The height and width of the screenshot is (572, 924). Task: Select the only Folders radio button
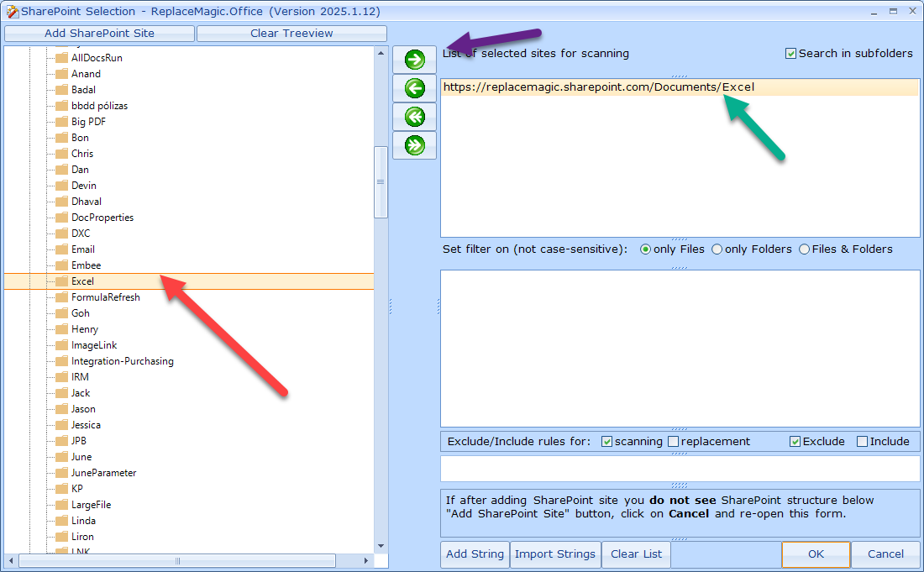click(717, 249)
